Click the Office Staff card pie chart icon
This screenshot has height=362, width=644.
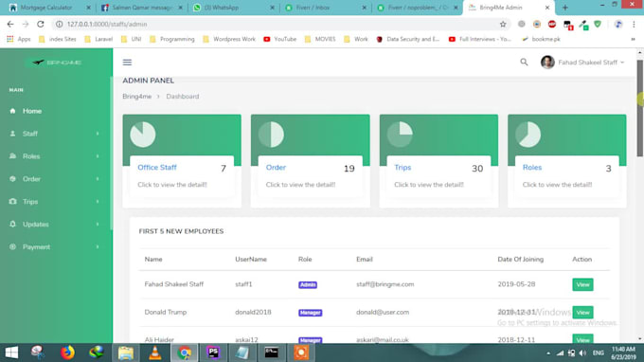(x=142, y=135)
